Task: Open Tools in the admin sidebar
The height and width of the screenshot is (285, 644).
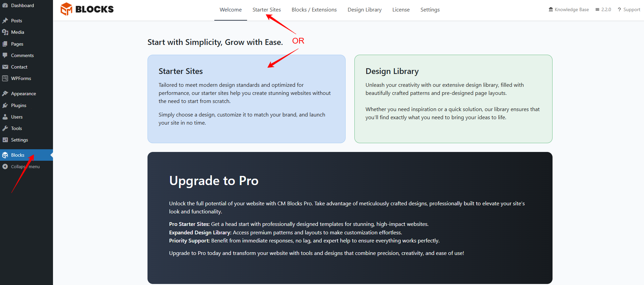Action: (x=26, y=128)
